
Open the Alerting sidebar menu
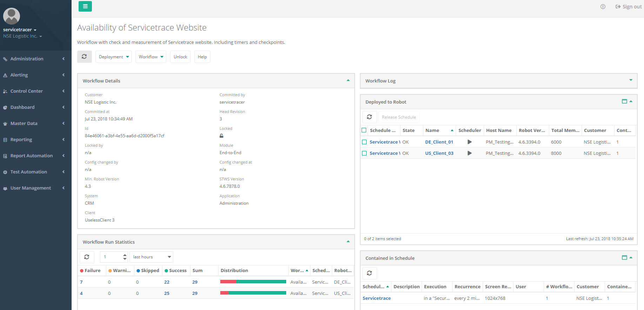point(36,75)
